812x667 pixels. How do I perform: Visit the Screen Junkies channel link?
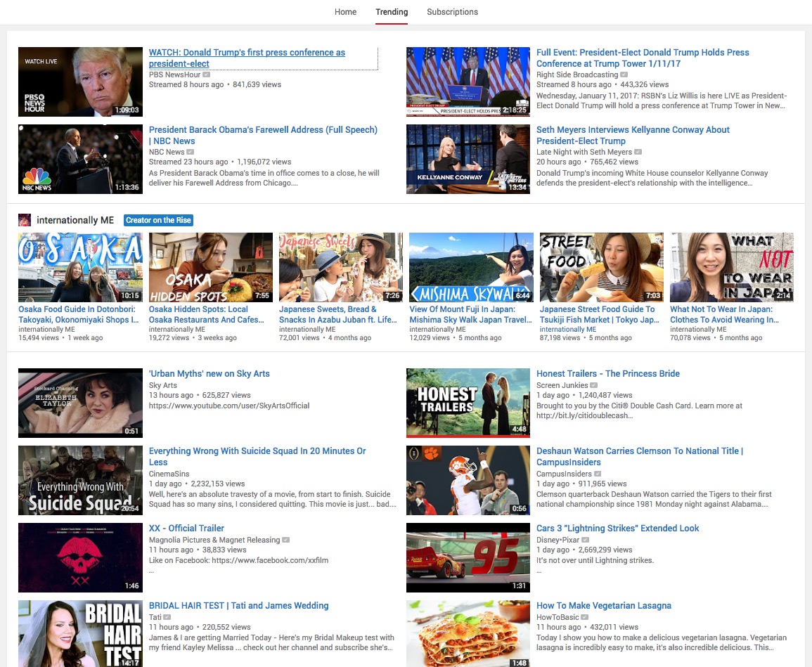point(562,385)
